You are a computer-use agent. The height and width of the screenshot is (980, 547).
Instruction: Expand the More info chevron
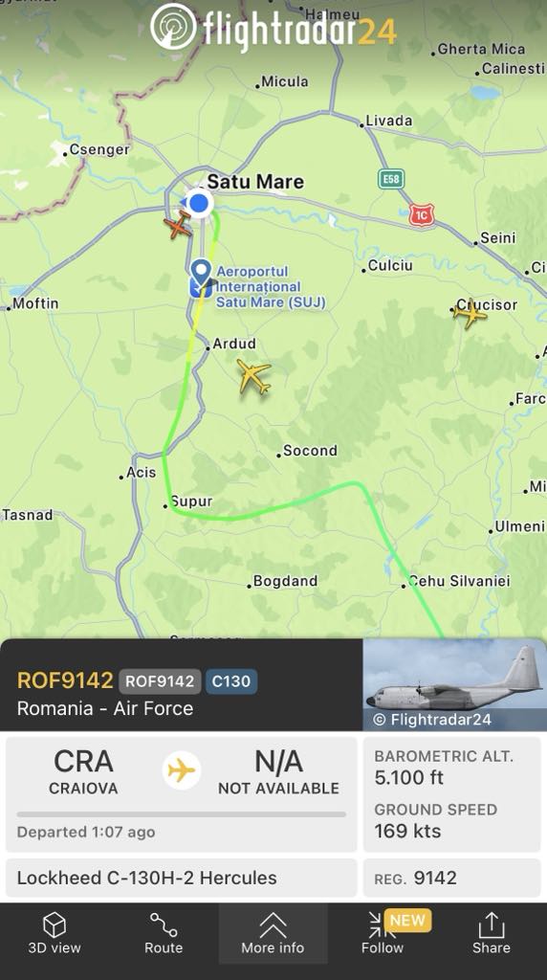[x=273, y=925]
